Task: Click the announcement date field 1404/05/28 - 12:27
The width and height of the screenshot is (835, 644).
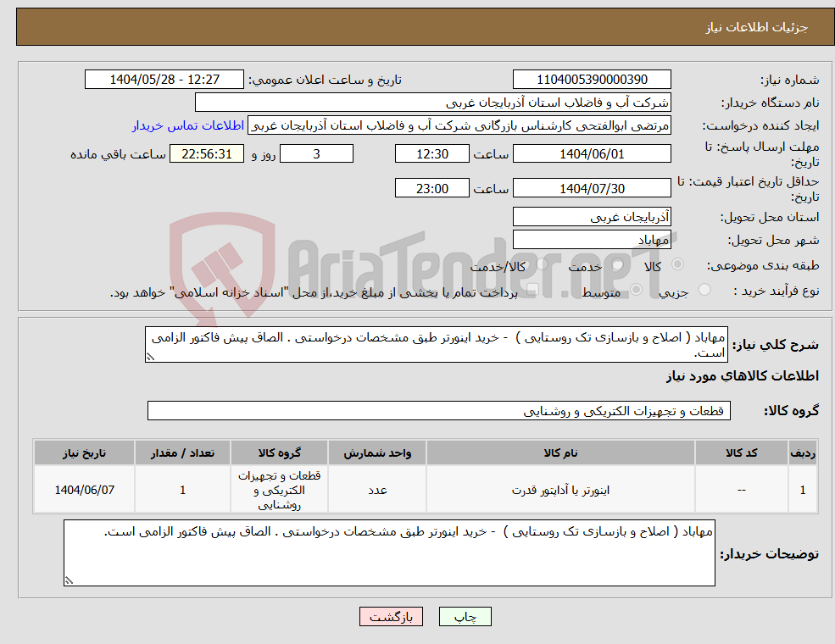Action: (x=164, y=79)
